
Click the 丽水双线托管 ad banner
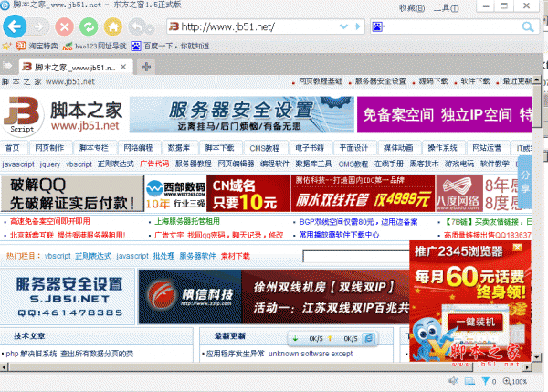tap(363, 194)
